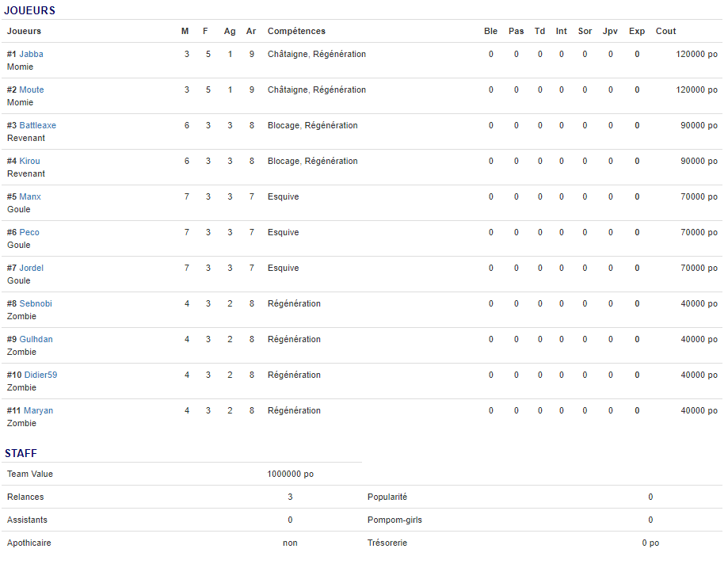Click the Team Value amount
This screenshot has width=728, height=564.
click(x=290, y=474)
